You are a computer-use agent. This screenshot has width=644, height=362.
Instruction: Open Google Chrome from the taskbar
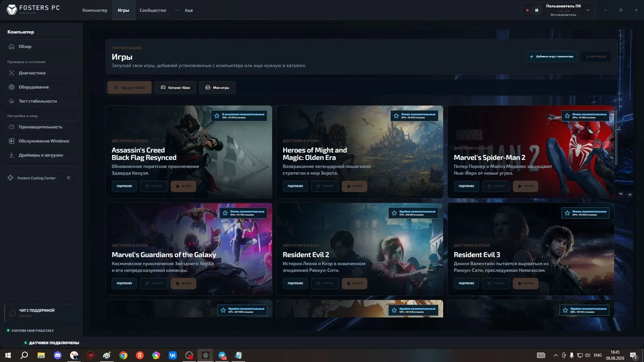click(123, 355)
